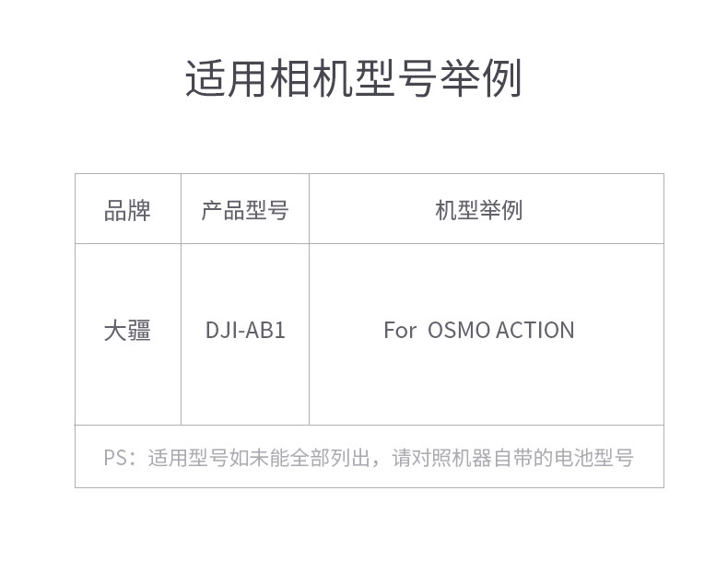Click the word ACTION in the table
The image size is (728, 561).
point(535,330)
